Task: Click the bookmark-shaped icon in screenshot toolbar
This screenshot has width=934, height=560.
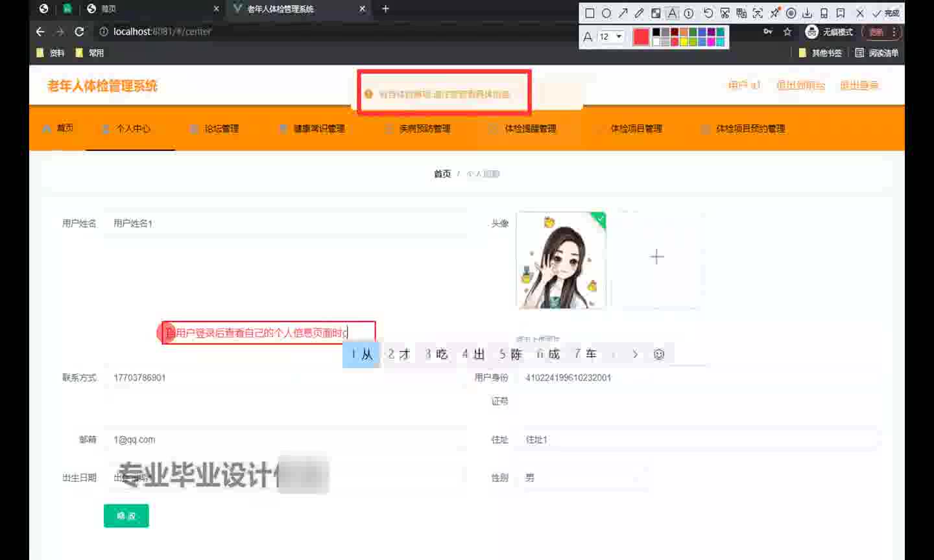Action: coord(841,13)
